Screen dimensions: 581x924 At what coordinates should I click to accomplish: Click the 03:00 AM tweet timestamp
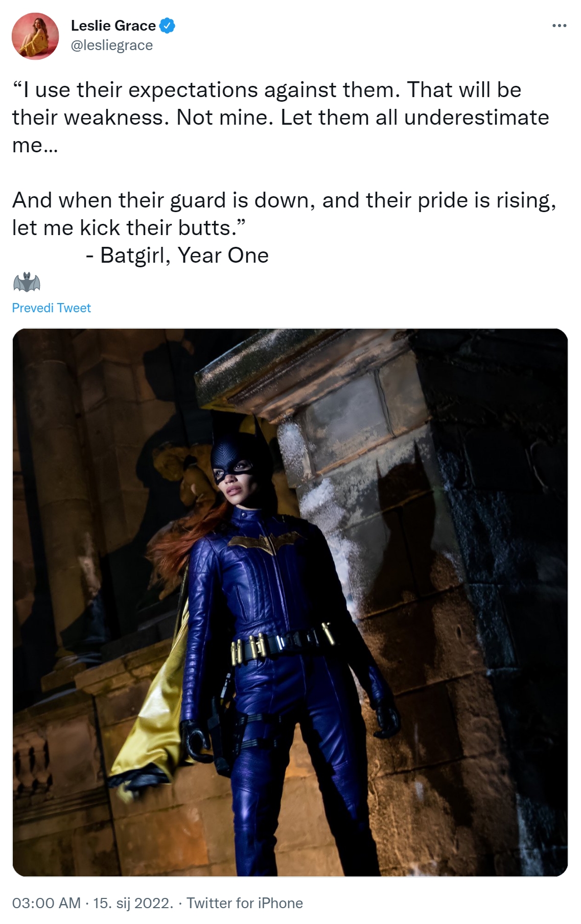pyautogui.click(x=46, y=903)
